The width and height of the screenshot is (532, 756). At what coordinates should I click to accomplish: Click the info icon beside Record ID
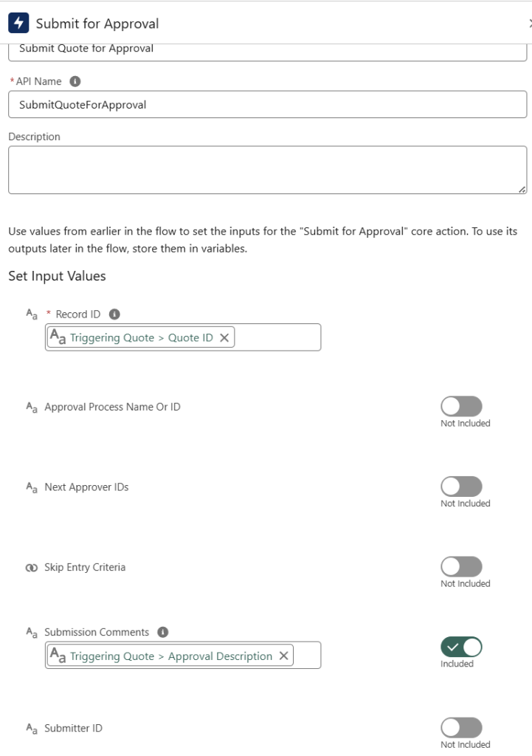tap(114, 314)
